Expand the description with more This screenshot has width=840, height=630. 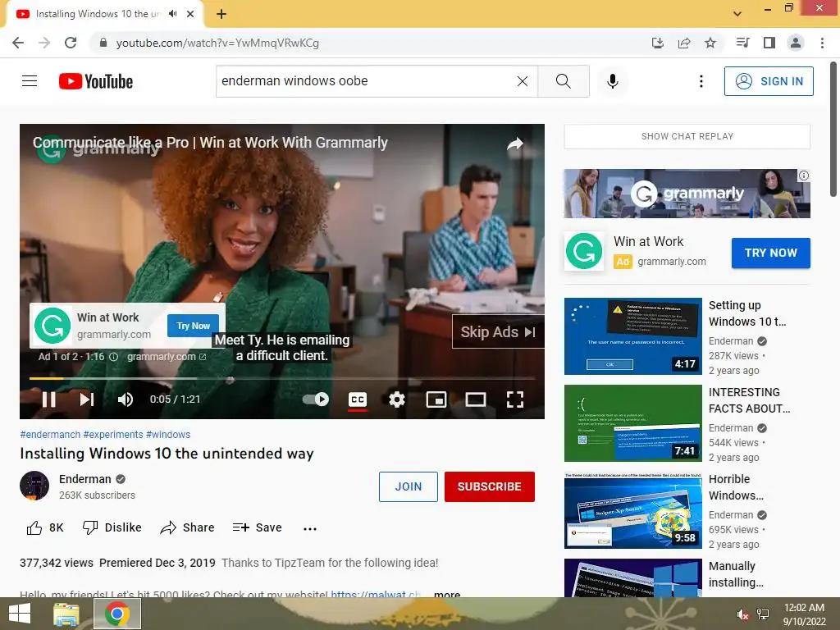coord(447,594)
